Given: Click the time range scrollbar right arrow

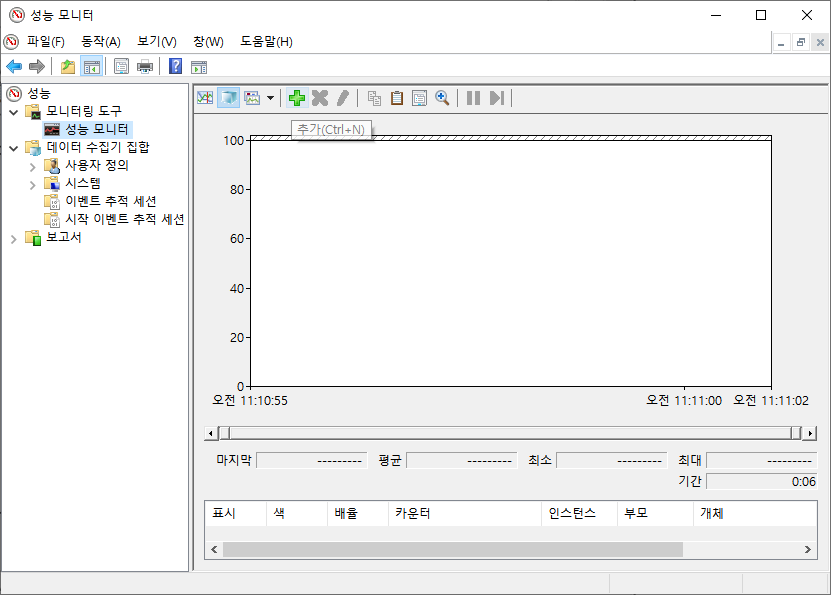Looking at the screenshot, I should tap(810, 433).
